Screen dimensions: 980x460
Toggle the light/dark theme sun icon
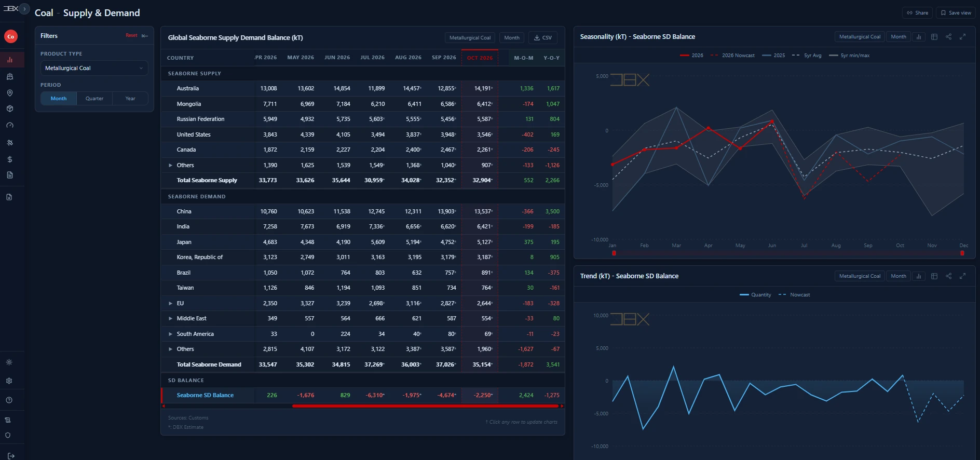9,362
